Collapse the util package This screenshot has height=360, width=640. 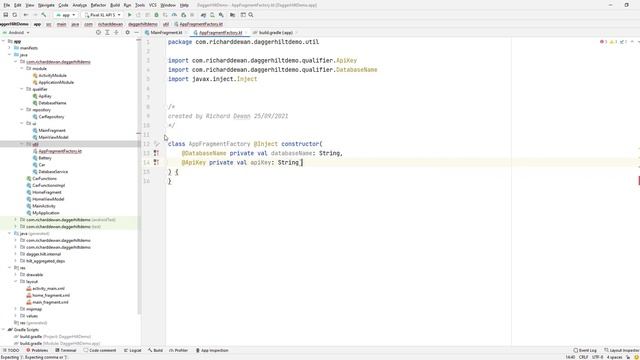point(22,144)
